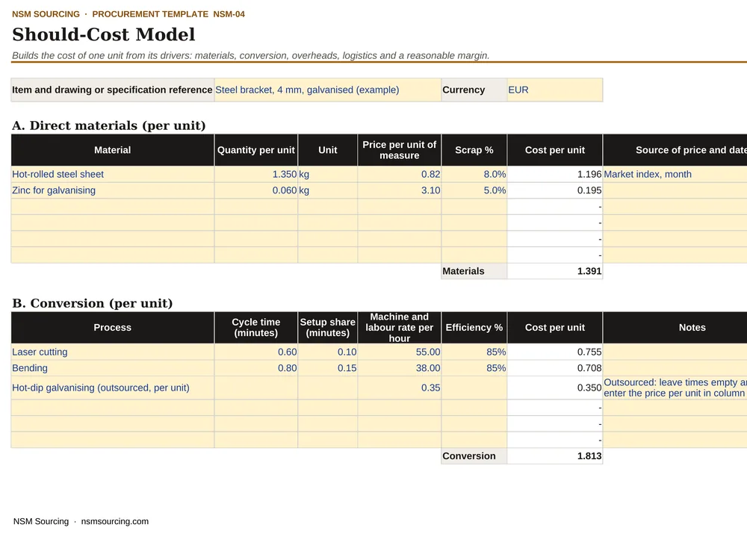Click the 'Outsourced: leave times empty' note
The height and width of the screenshot is (560, 747).
pos(675,388)
